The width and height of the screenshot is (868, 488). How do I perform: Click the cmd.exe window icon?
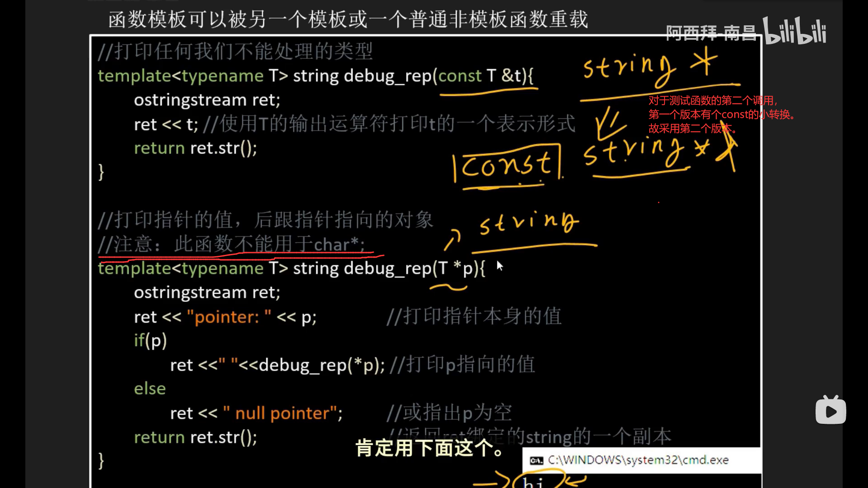536,460
